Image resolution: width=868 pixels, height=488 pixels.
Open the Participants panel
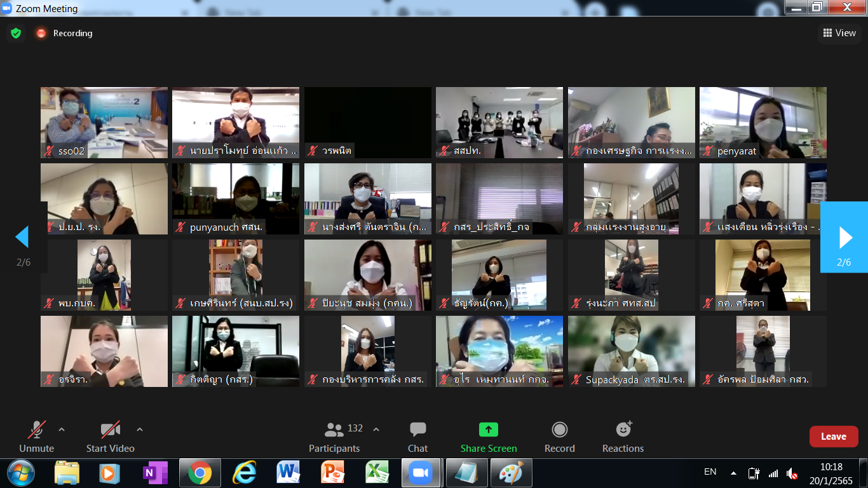pyautogui.click(x=335, y=437)
